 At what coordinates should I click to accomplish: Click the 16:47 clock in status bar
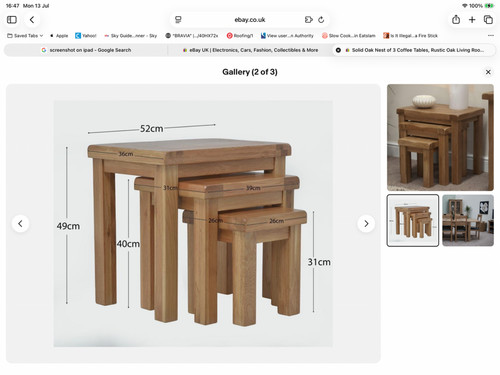point(12,6)
